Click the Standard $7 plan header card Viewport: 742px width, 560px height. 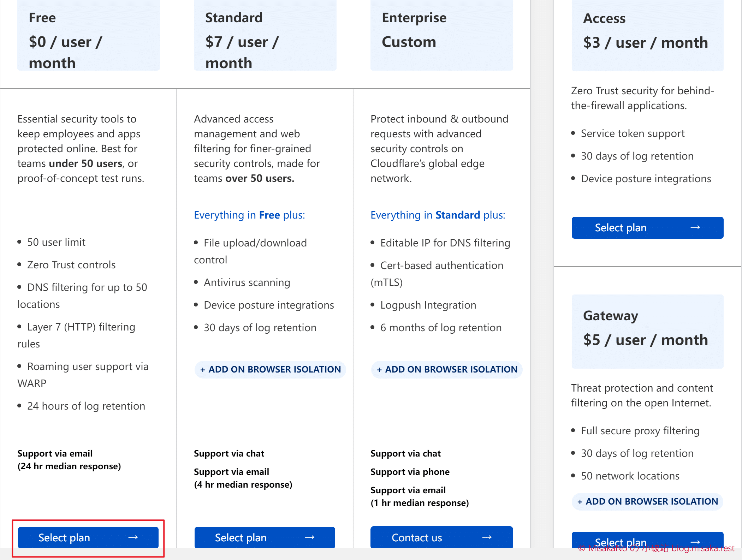[x=265, y=35]
